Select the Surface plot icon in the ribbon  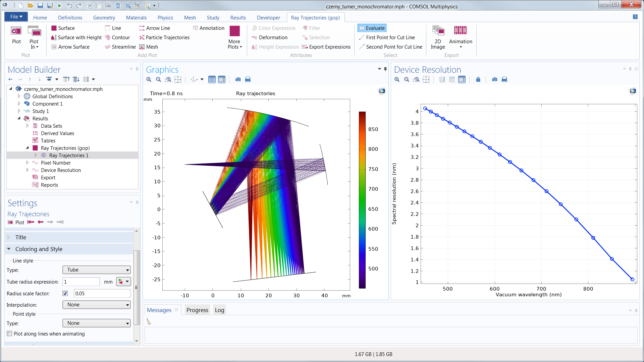coord(54,28)
